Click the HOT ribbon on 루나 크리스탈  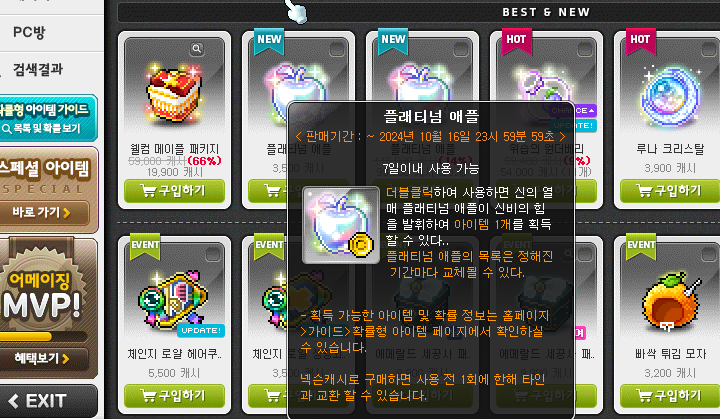640,42
